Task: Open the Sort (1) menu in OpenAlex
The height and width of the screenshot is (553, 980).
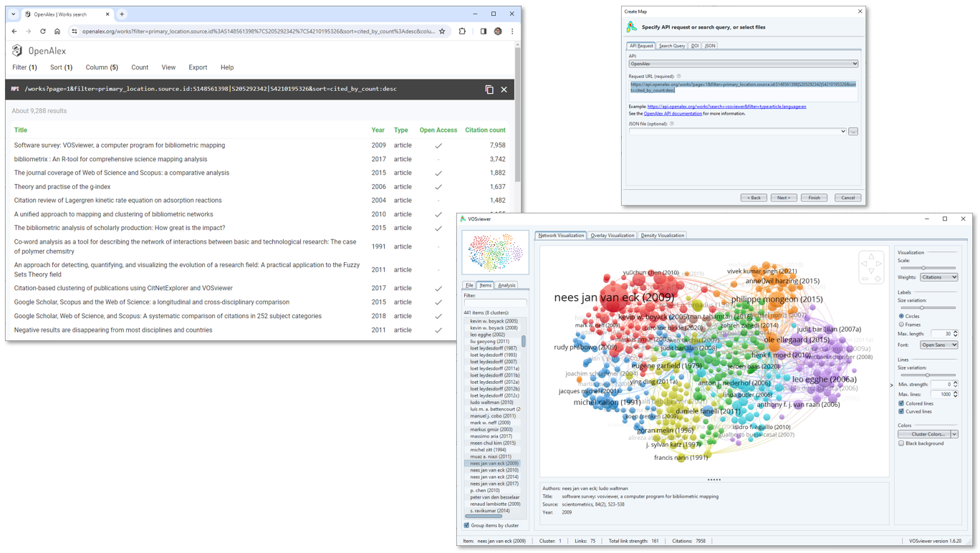Action: click(61, 67)
